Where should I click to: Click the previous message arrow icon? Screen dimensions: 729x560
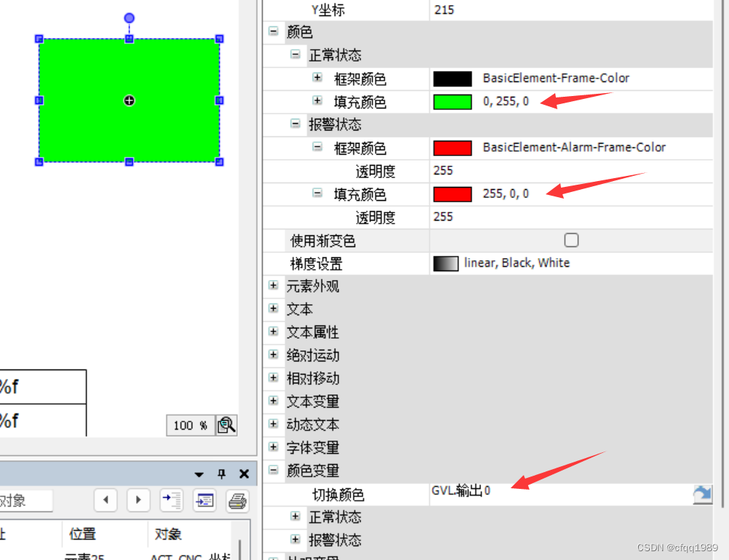(x=106, y=501)
